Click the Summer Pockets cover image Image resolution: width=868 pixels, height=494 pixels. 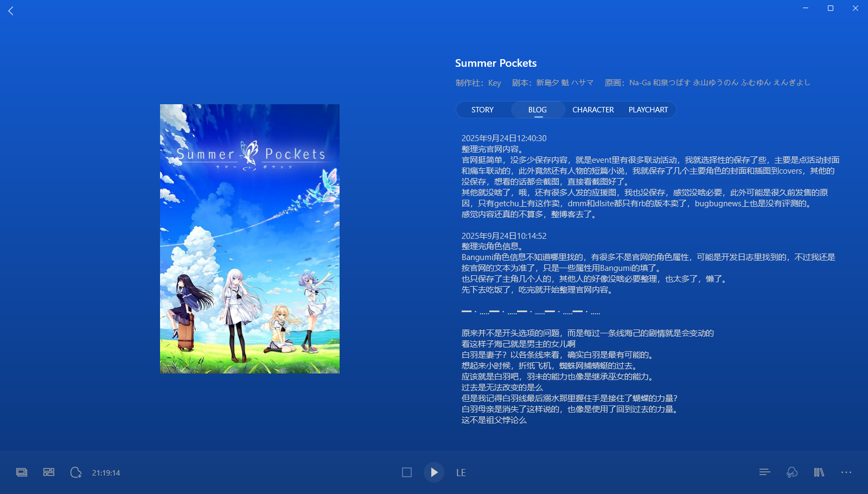(250, 239)
